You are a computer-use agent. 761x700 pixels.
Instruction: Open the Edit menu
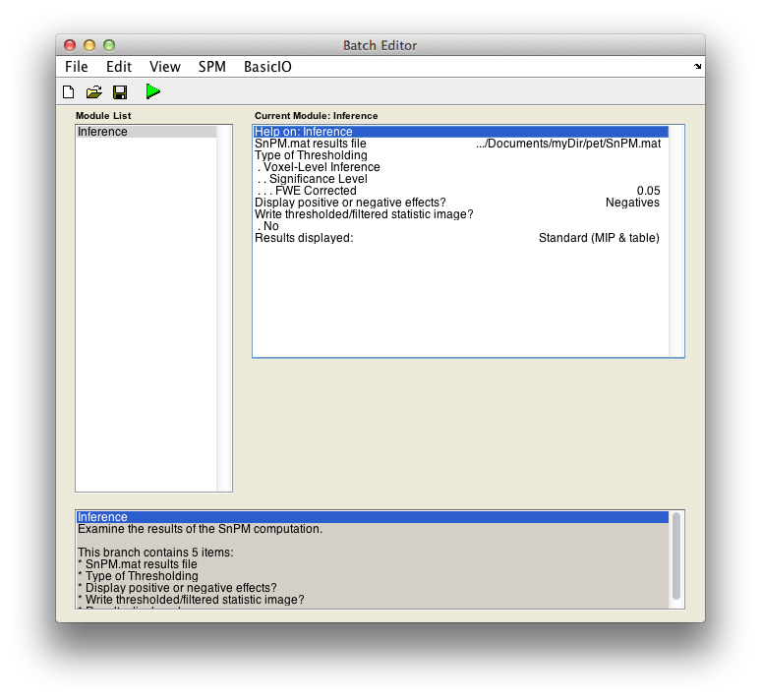pos(119,67)
